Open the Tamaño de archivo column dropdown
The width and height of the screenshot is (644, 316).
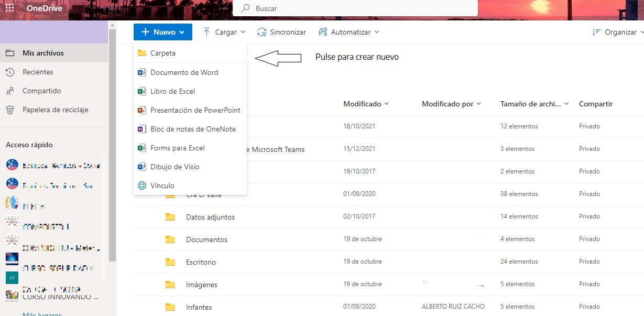(534, 104)
